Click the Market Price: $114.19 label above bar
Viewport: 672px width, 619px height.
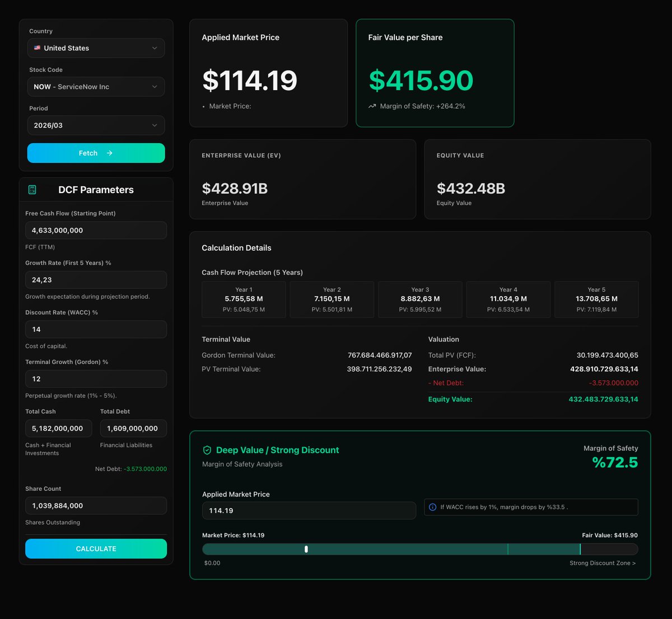[234, 535]
